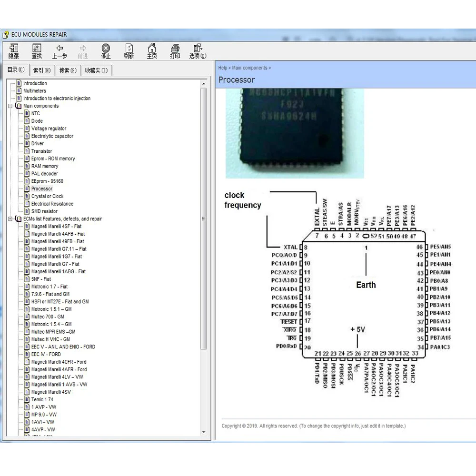Select the EEprom - 95160 topic

point(47,181)
